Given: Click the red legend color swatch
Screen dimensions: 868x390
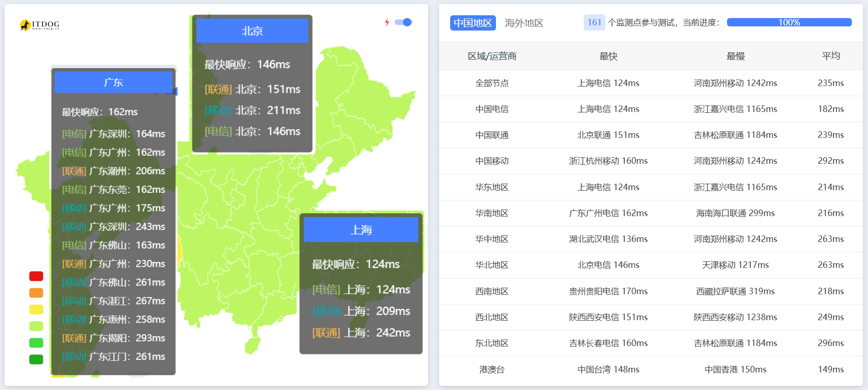Looking at the screenshot, I should click(x=36, y=276).
